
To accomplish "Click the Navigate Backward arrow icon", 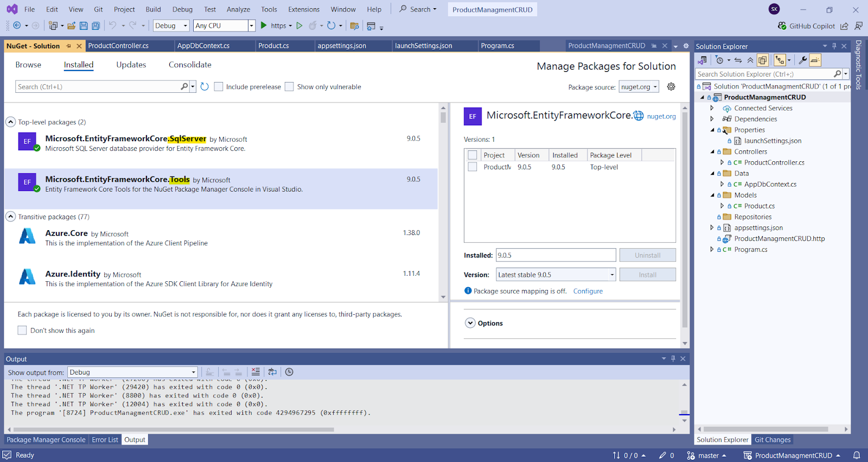I will 17,26.
